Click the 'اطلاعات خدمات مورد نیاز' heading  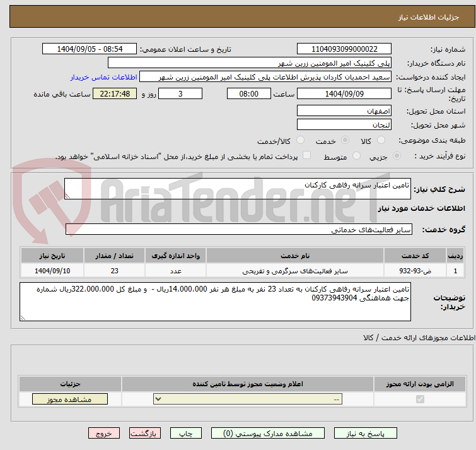[x=421, y=208]
